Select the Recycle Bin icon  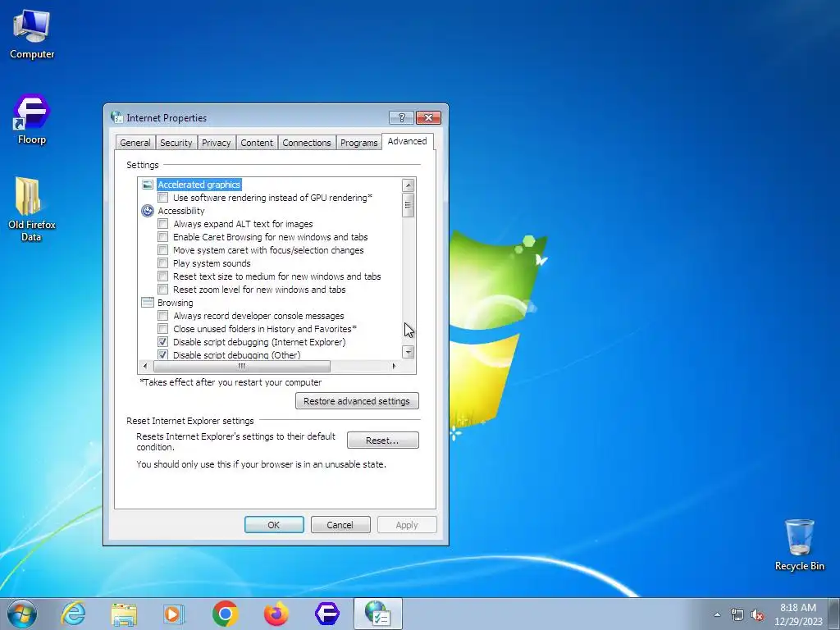pyautogui.click(x=799, y=545)
